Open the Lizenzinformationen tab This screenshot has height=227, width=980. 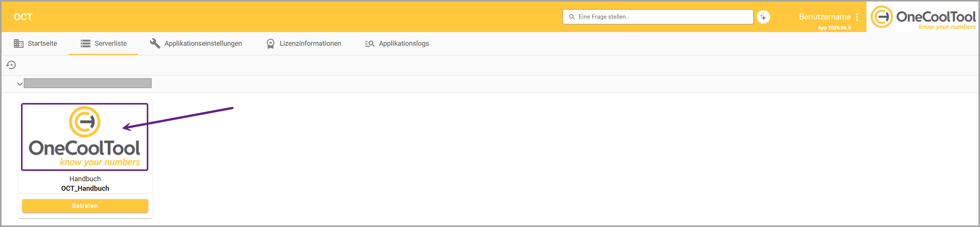tap(303, 43)
